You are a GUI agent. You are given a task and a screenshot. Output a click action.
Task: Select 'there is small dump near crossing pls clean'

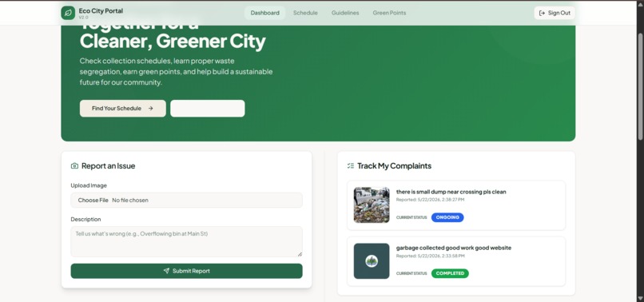pos(451,192)
